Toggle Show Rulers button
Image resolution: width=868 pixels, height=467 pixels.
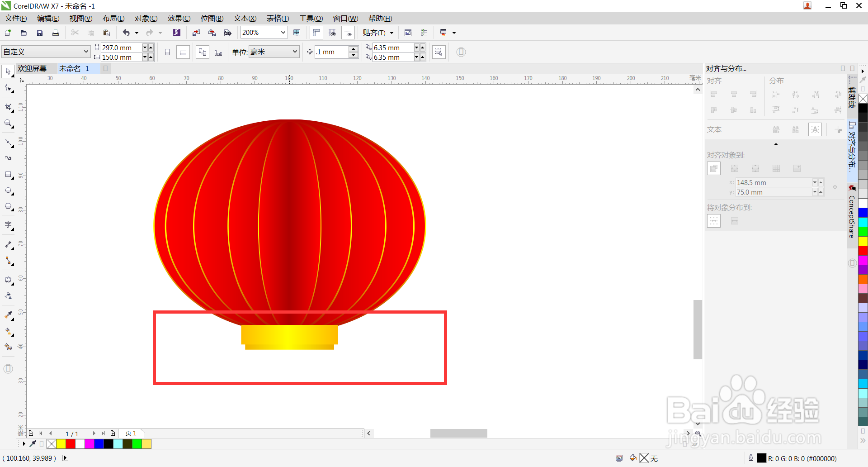point(316,33)
